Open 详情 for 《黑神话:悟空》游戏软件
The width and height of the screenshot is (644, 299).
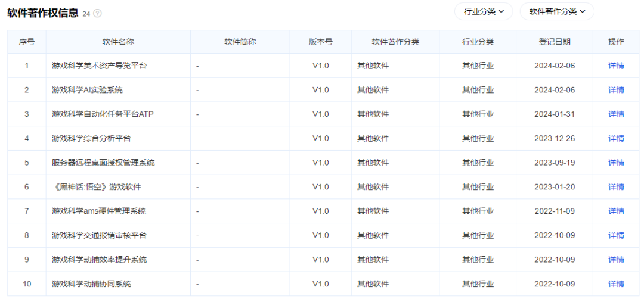click(x=616, y=186)
